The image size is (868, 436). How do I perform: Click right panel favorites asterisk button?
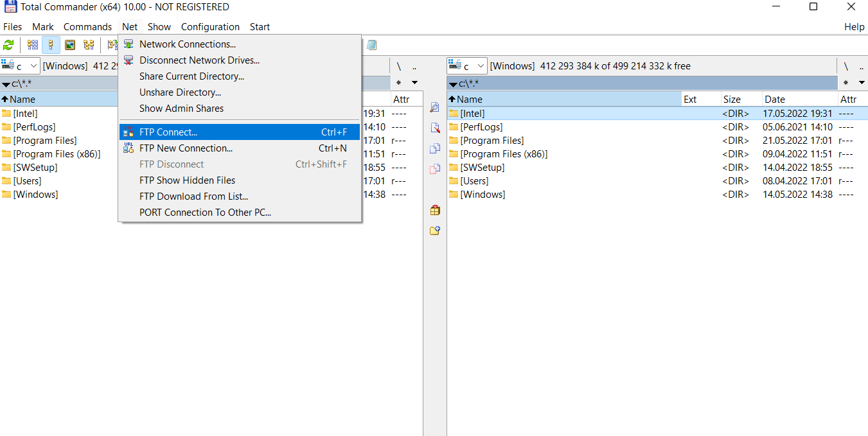pos(846,83)
